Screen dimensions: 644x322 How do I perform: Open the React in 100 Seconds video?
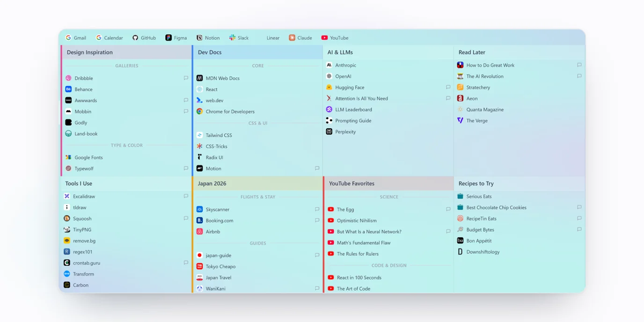359,278
